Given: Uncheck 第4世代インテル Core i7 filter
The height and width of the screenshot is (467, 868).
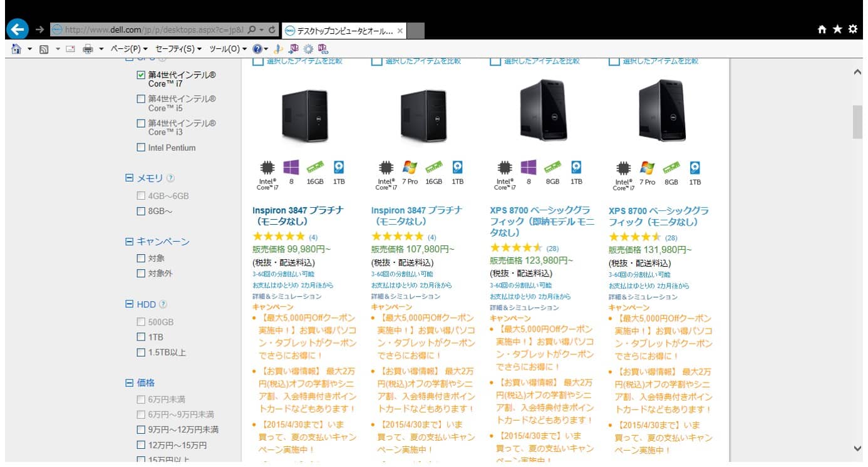Looking at the screenshot, I should point(141,75).
